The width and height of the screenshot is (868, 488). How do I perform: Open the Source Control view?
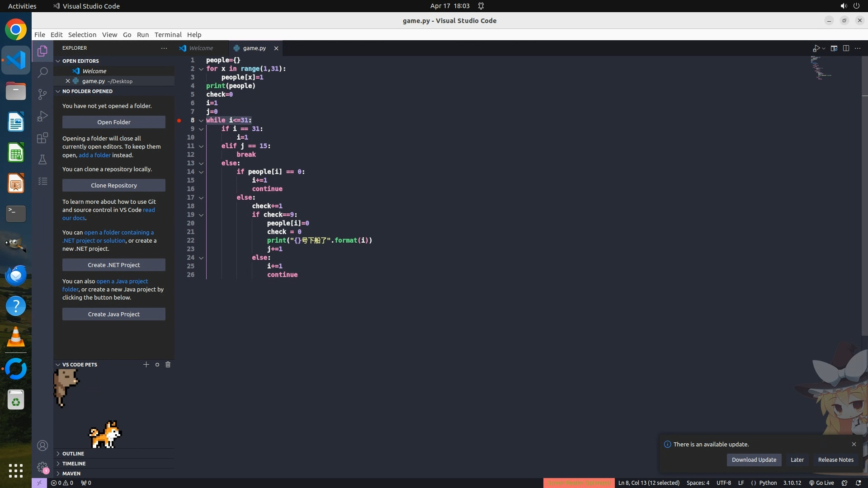(42, 94)
